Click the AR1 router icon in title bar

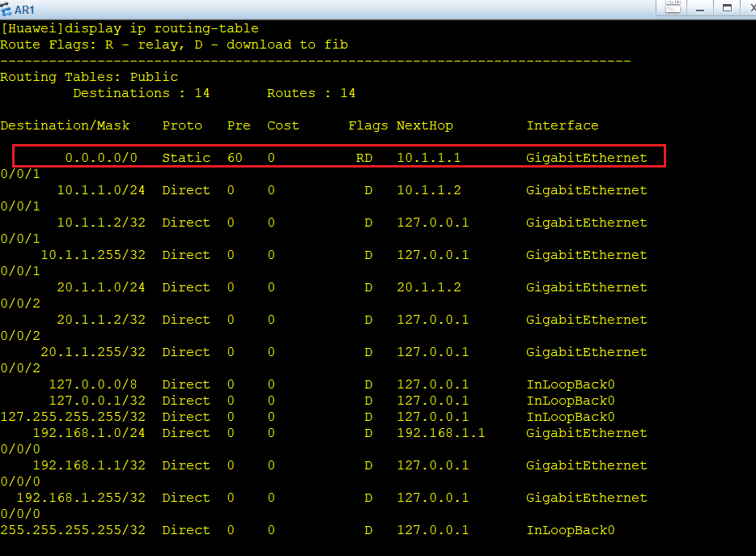[6, 9]
